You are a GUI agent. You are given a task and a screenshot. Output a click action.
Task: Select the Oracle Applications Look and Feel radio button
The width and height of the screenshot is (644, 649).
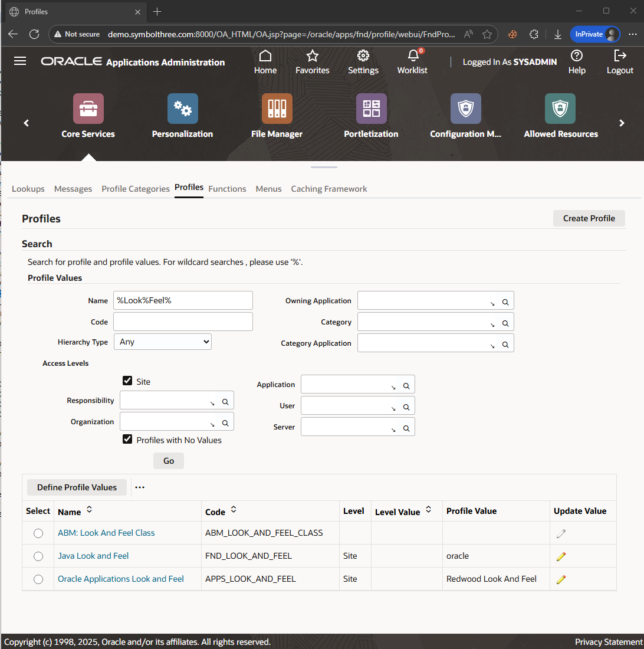pyautogui.click(x=38, y=579)
